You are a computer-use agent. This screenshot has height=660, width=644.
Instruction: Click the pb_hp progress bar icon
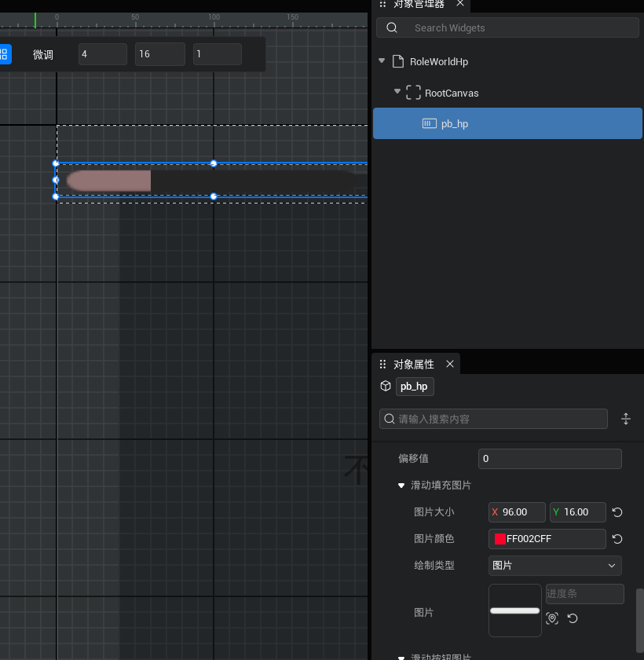[x=429, y=123]
